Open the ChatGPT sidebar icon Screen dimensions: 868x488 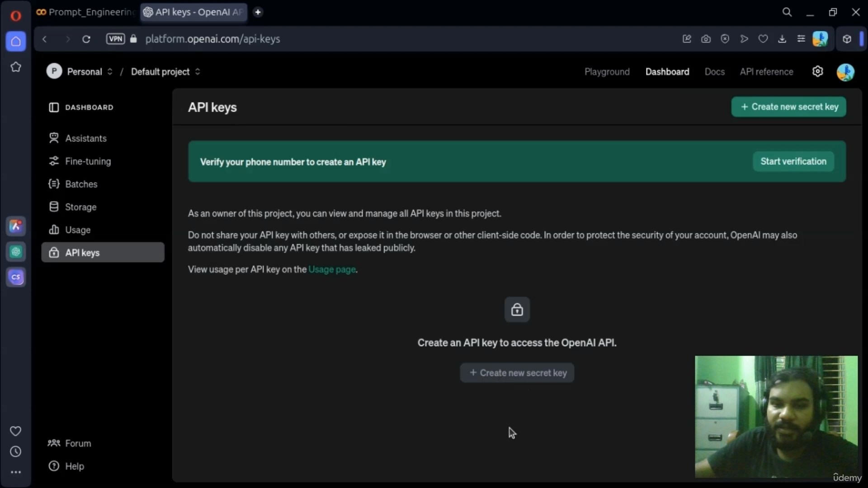16,252
